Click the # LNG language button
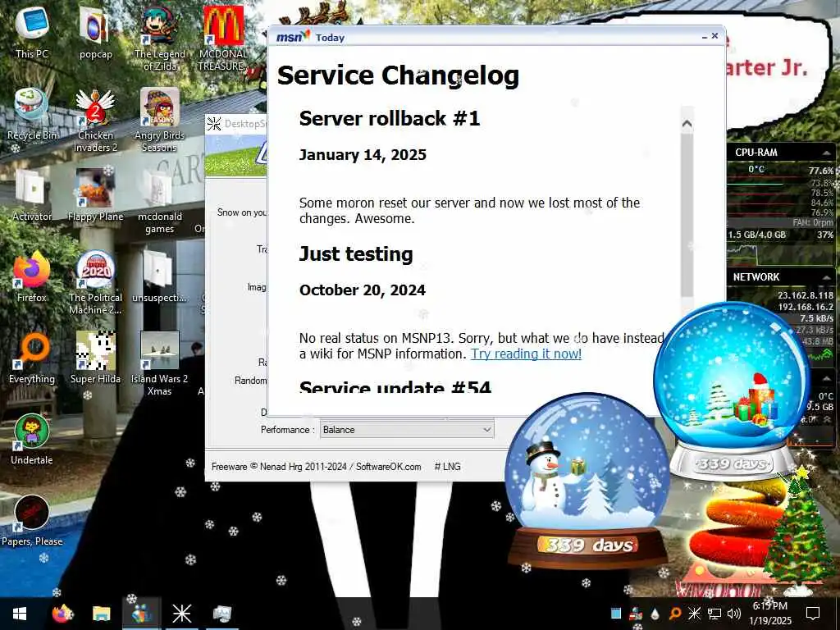 pyautogui.click(x=447, y=467)
